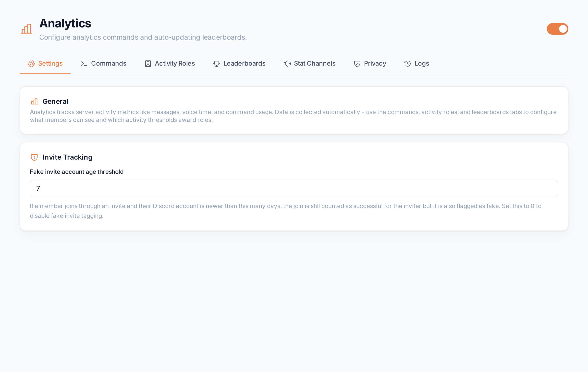Click the 'Fake invite account age threshold' label

coord(77,172)
